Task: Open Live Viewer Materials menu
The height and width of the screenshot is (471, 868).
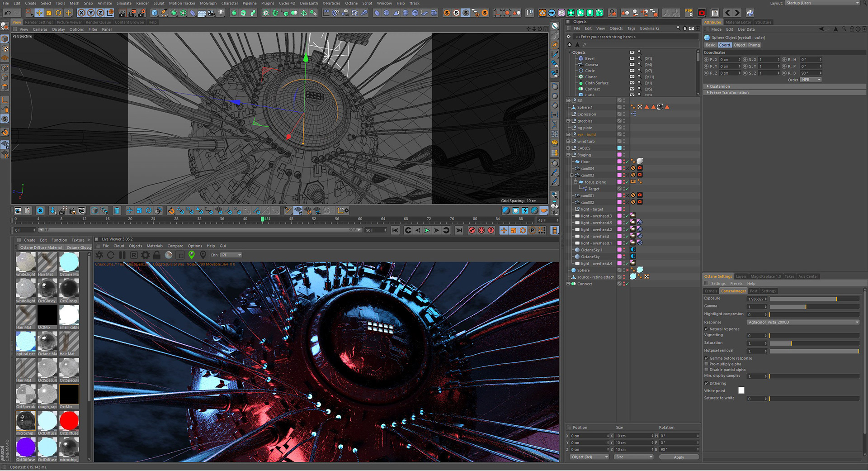Action: click(155, 246)
